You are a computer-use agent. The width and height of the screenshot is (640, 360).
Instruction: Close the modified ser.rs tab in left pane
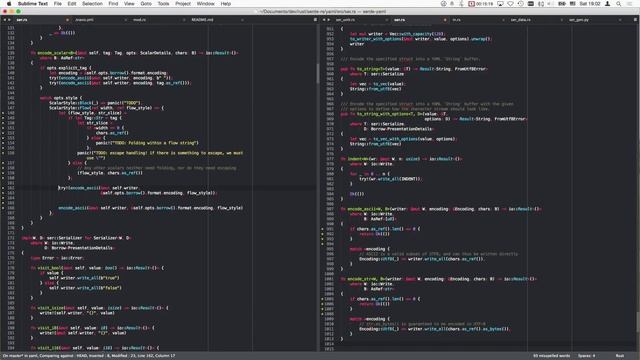click(67, 20)
